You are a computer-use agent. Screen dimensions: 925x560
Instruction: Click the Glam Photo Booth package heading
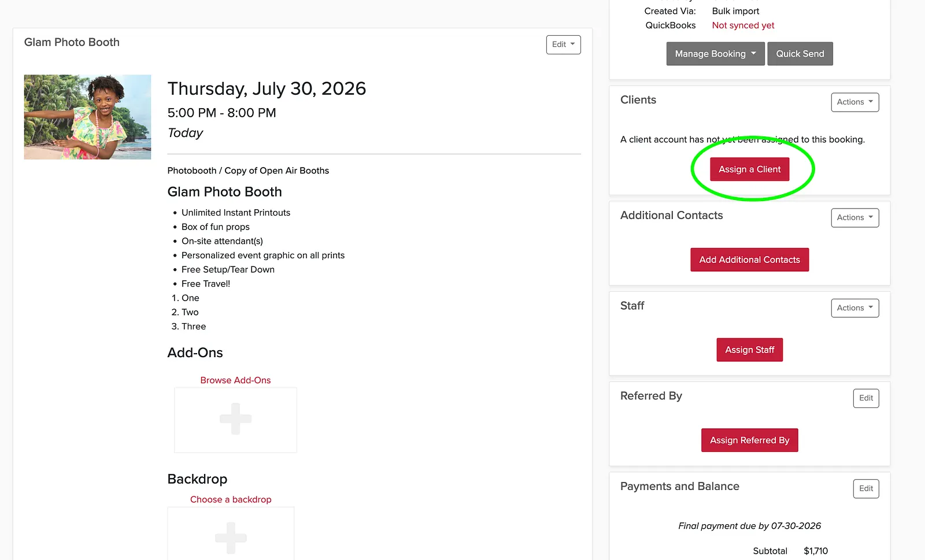224,192
